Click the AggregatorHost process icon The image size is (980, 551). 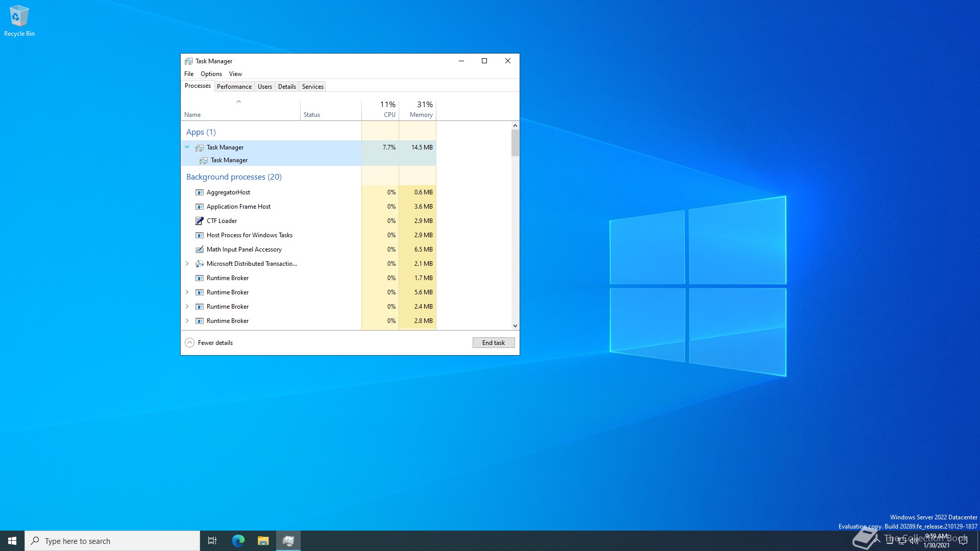tap(200, 192)
